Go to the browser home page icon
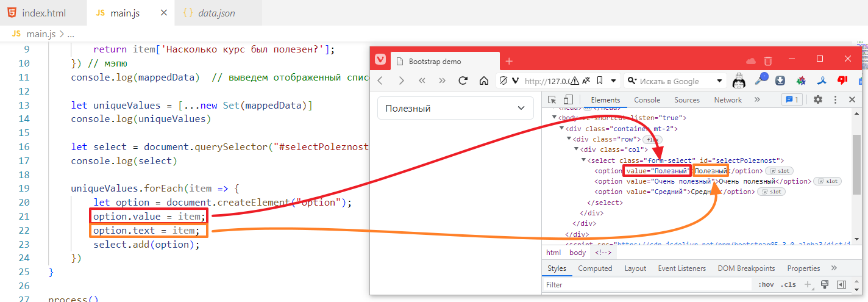Image resolution: width=868 pixels, height=302 pixels. pos(483,81)
